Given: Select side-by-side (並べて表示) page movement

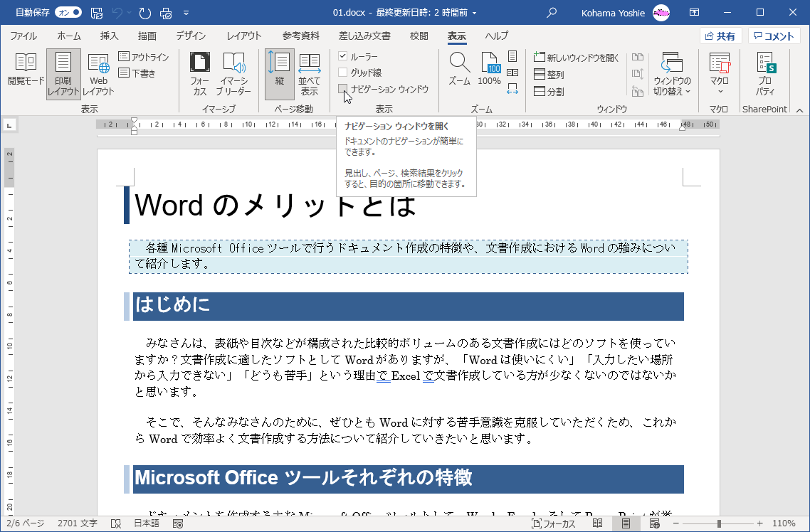Looking at the screenshot, I should coord(310,74).
